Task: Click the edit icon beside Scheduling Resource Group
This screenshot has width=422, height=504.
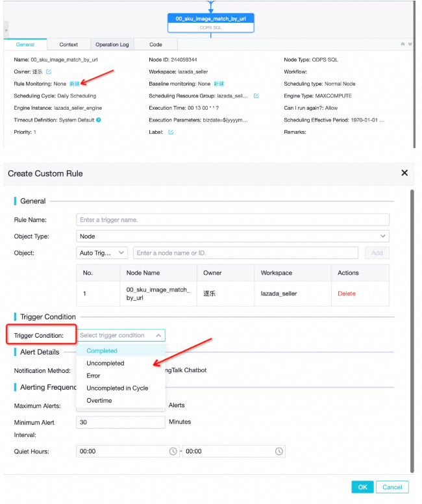Action: pyautogui.click(x=256, y=96)
